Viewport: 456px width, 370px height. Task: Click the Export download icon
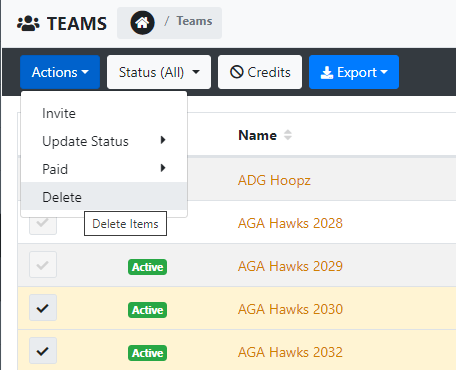327,72
